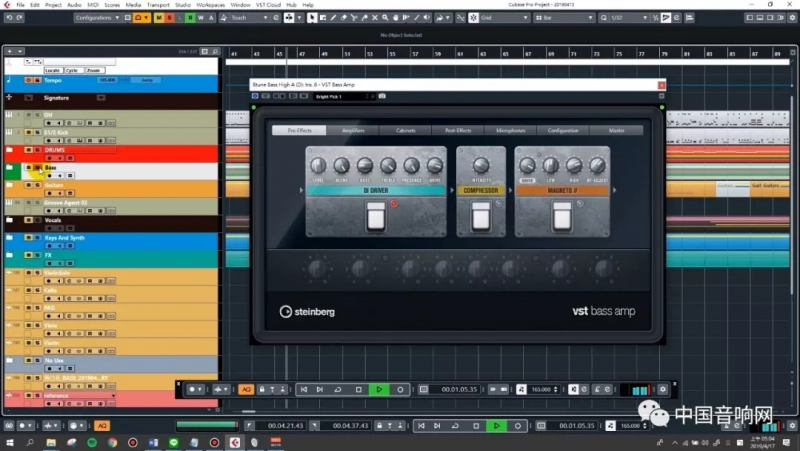Open the Transport menu

(x=158, y=5)
